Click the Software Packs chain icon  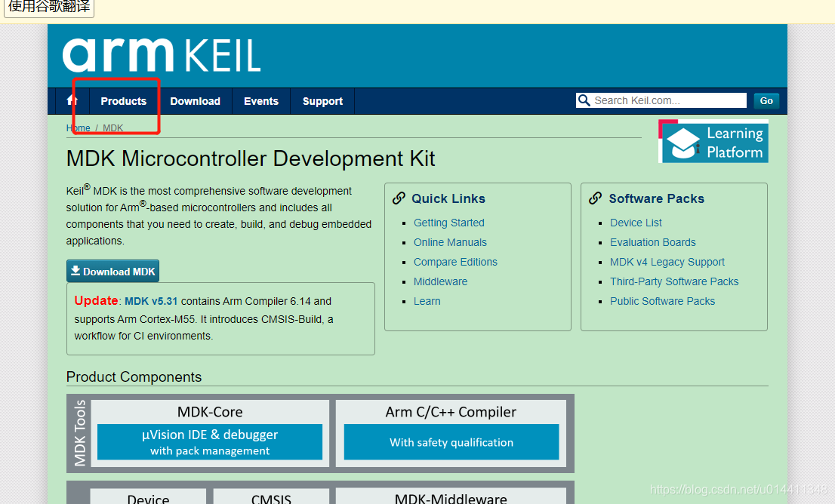click(596, 198)
